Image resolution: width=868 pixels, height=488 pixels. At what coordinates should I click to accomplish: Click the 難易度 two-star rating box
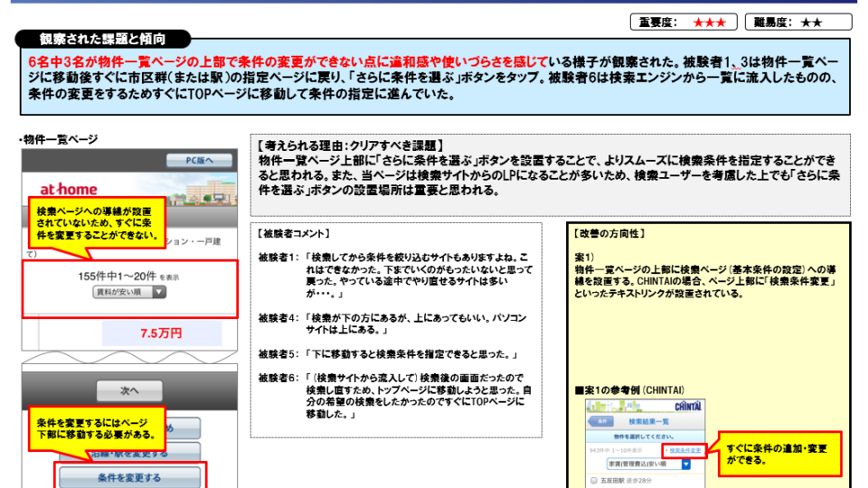(x=798, y=22)
